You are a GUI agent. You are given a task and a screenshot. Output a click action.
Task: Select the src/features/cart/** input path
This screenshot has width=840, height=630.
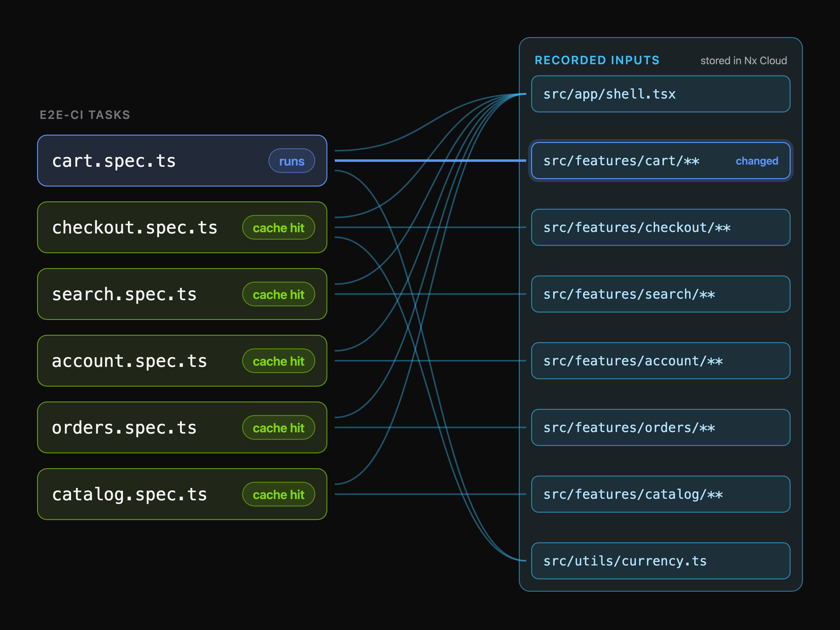click(x=621, y=161)
